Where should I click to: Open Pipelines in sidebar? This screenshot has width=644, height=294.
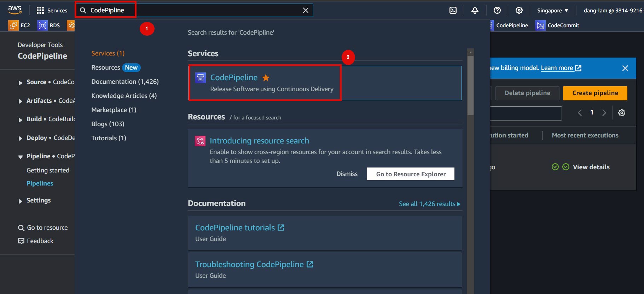click(40, 183)
